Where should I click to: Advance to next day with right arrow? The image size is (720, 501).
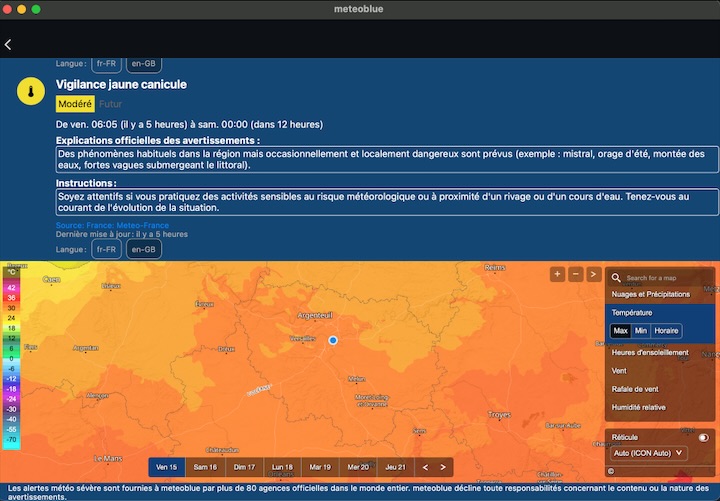[x=443, y=467]
